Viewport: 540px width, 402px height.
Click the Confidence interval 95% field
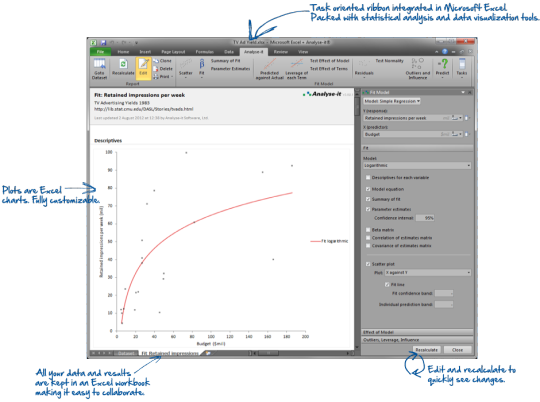[425, 218]
